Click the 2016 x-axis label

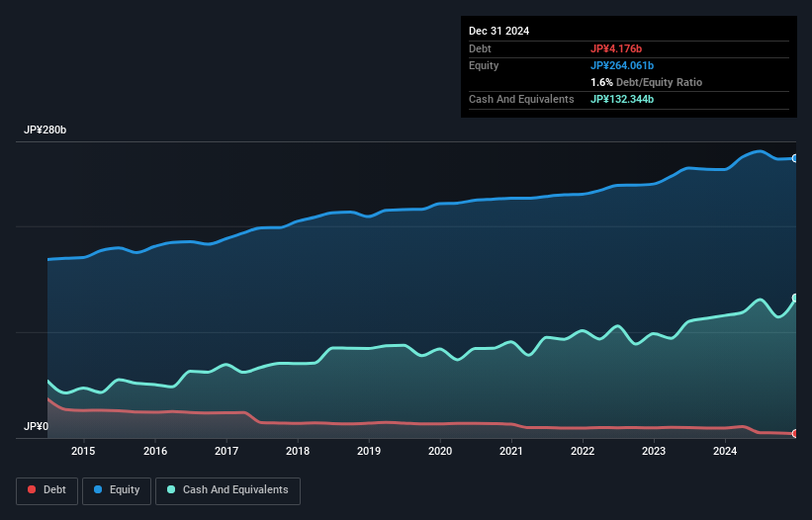pyautogui.click(x=155, y=451)
